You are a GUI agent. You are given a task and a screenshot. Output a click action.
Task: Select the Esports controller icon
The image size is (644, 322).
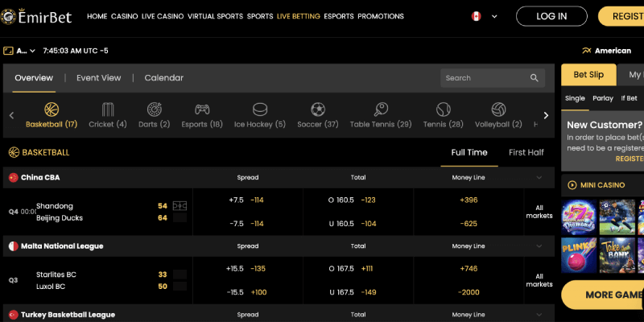point(202,109)
